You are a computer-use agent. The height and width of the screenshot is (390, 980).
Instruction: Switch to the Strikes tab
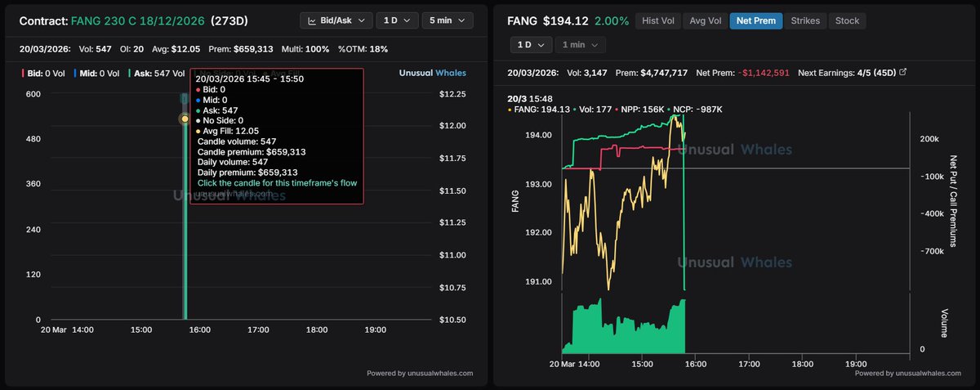(804, 20)
